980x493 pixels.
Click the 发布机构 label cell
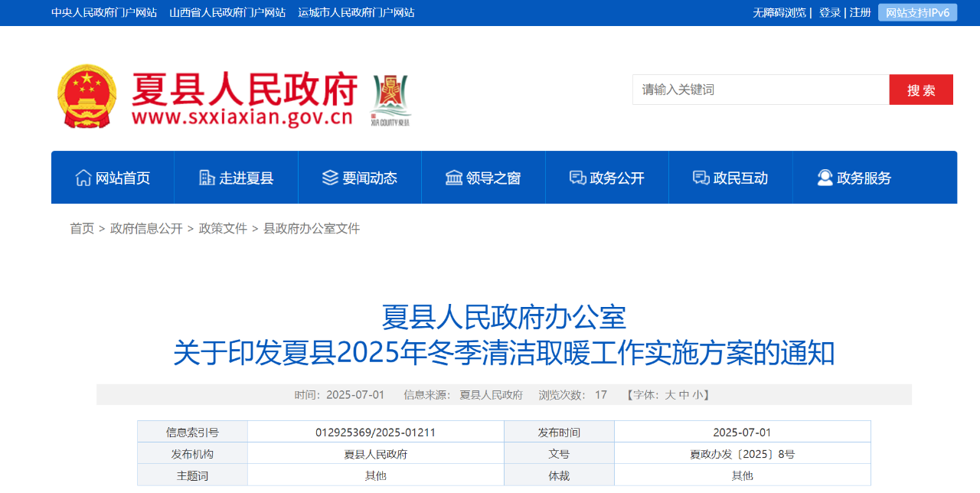tap(192, 454)
